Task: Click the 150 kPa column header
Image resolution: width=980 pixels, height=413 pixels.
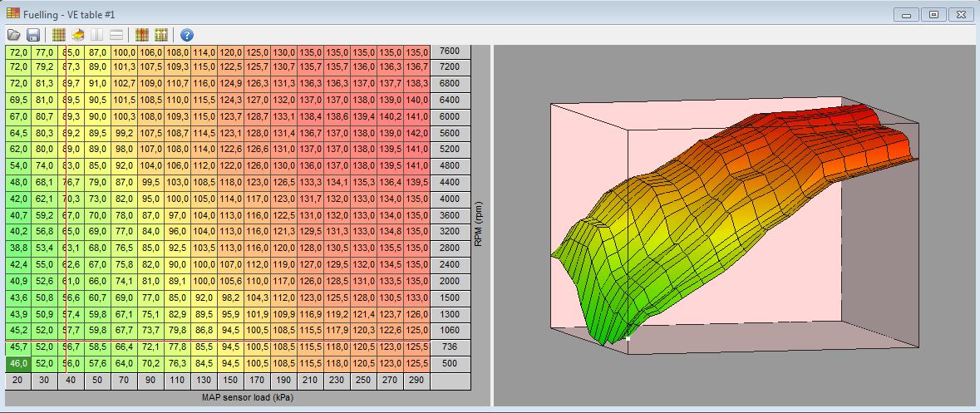Action: pyautogui.click(x=230, y=381)
